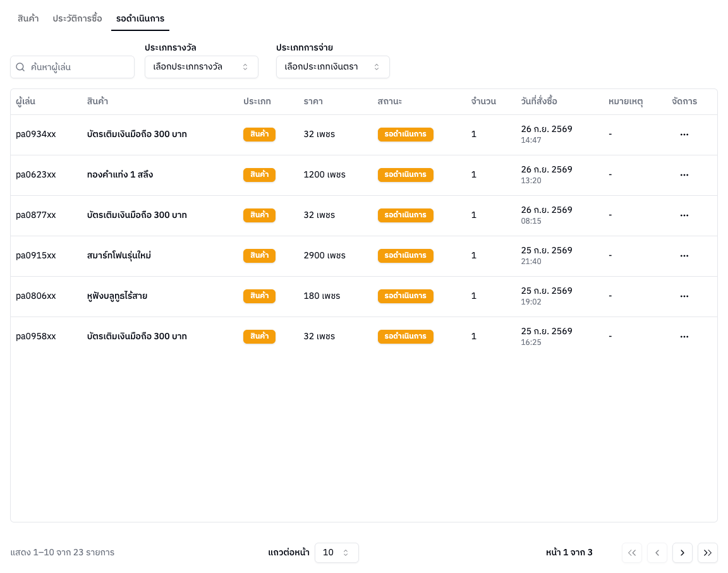Go to the first page
This screenshot has width=728, height=573.
pyautogui.click(x=632, y=553)
